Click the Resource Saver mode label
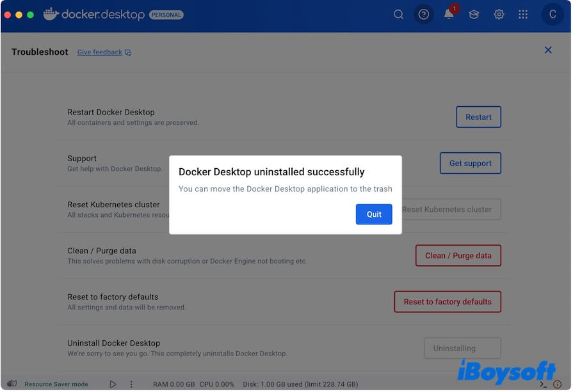The width and height of the screenshot is (573, 392). coord(56,385)
